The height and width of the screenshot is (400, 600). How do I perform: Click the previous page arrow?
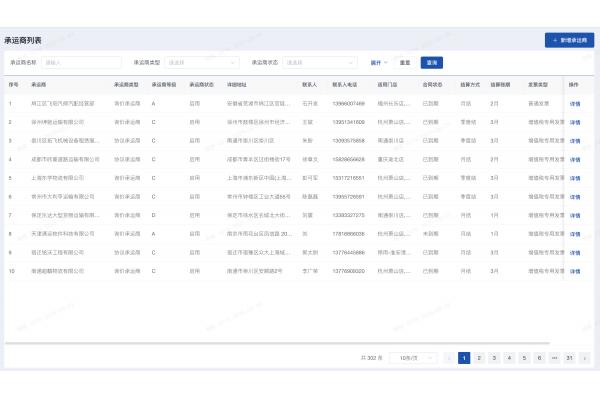pyautogui.click(x=449, y=357)
